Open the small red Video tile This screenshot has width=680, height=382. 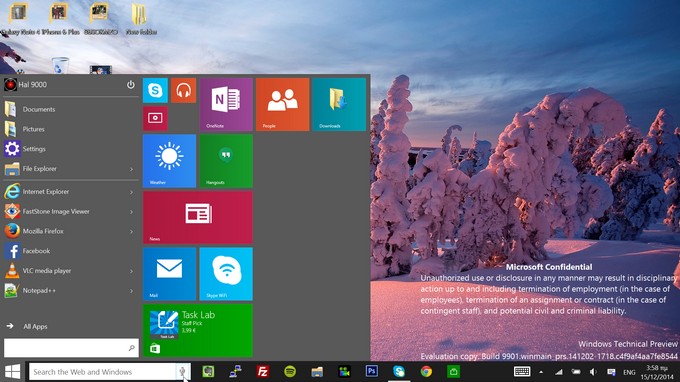pos(155,118)
